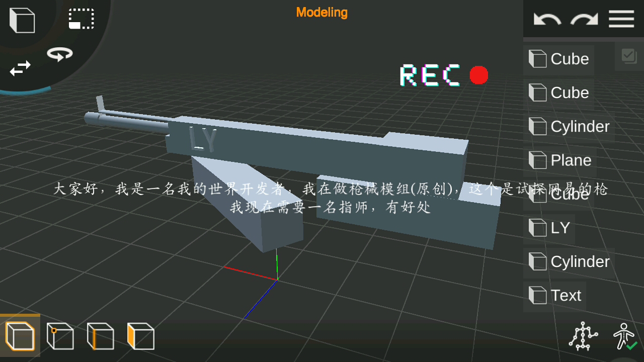Image resolution: width=644 pixels, height=362 pixels.
Task: Toggle the REC recording indicator
Action: pyautogui.click(x=478, y=75)
